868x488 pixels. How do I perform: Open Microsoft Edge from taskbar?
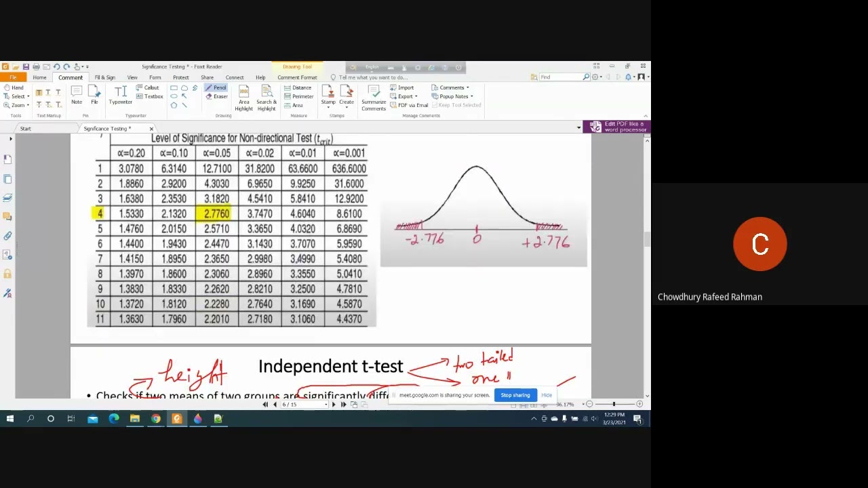[x=114, y=419]
